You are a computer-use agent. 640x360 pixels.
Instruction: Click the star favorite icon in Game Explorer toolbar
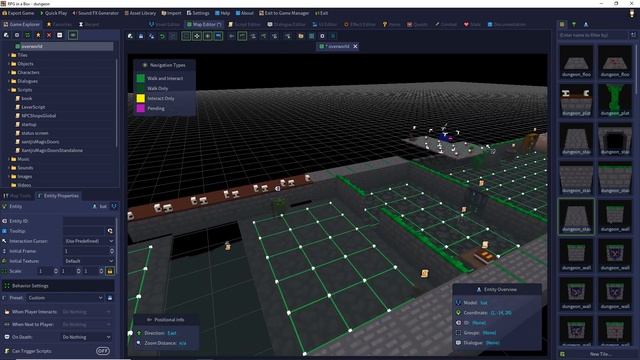(x=38, y=36)
